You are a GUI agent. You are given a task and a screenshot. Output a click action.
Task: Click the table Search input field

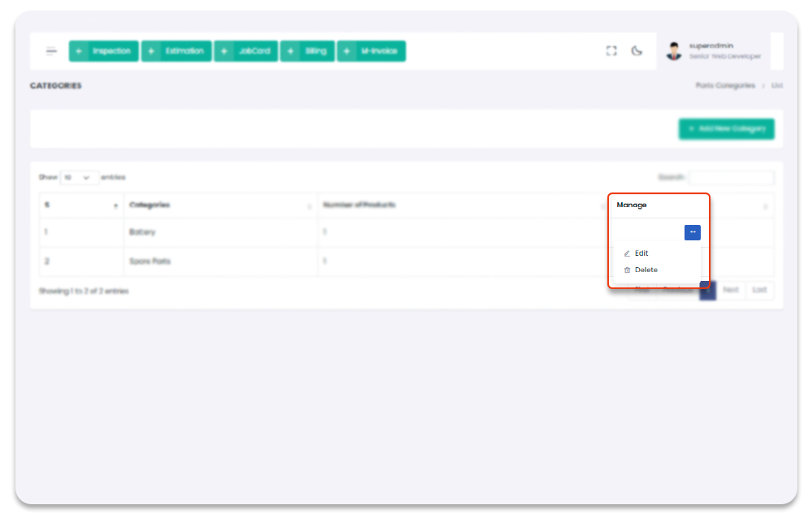(732, 177)
